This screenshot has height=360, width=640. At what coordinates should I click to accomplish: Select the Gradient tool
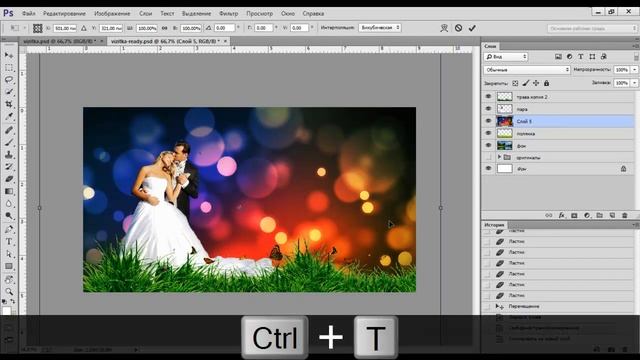(x=9, y=191)
